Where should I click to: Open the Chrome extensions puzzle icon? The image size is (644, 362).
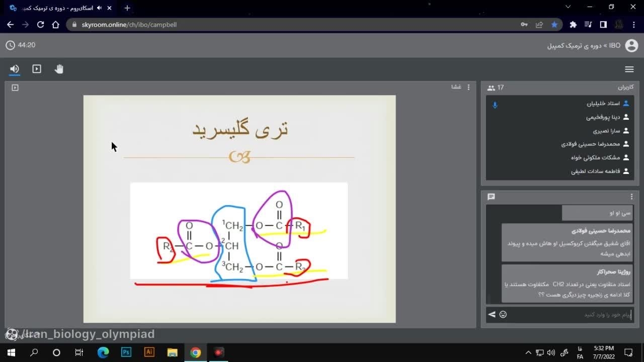(573, 25)
